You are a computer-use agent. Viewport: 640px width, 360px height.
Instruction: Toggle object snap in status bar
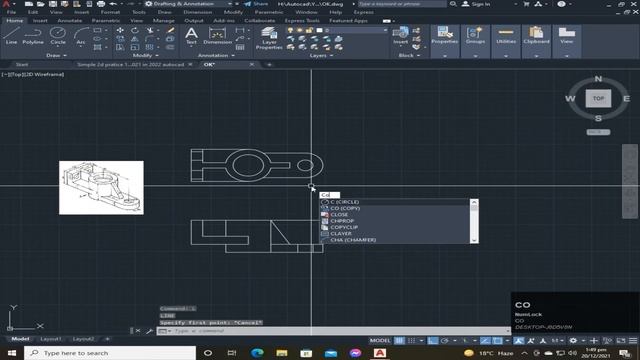498,341
